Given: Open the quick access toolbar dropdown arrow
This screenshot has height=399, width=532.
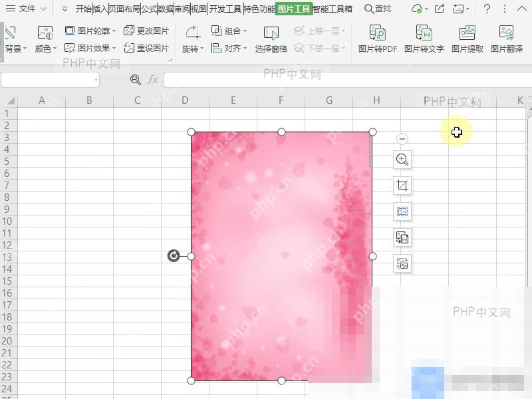Looking at the screenshot, I should click(65, 9).
